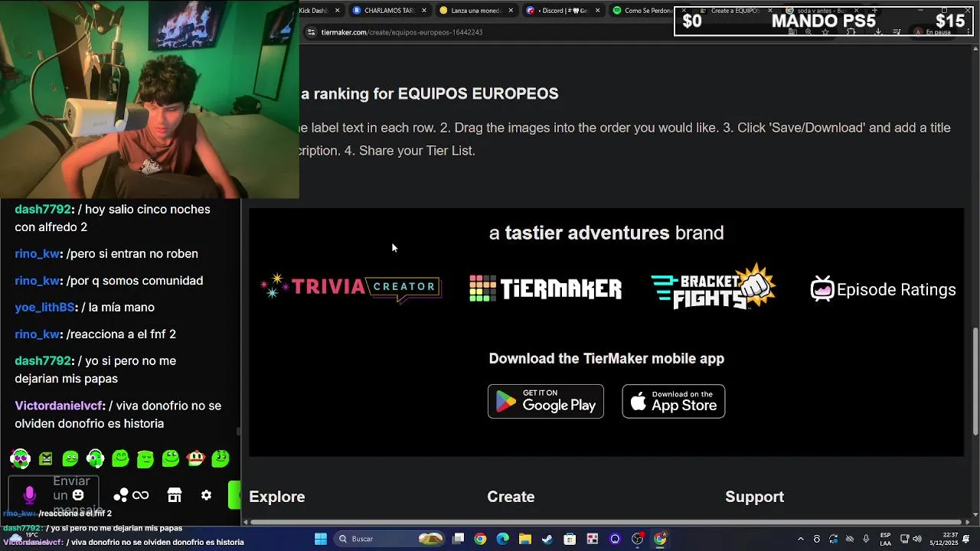Screen dimensions: 980x551
Task: Select the red mushroom-hat emote
Action: click(x=196, y=458)
